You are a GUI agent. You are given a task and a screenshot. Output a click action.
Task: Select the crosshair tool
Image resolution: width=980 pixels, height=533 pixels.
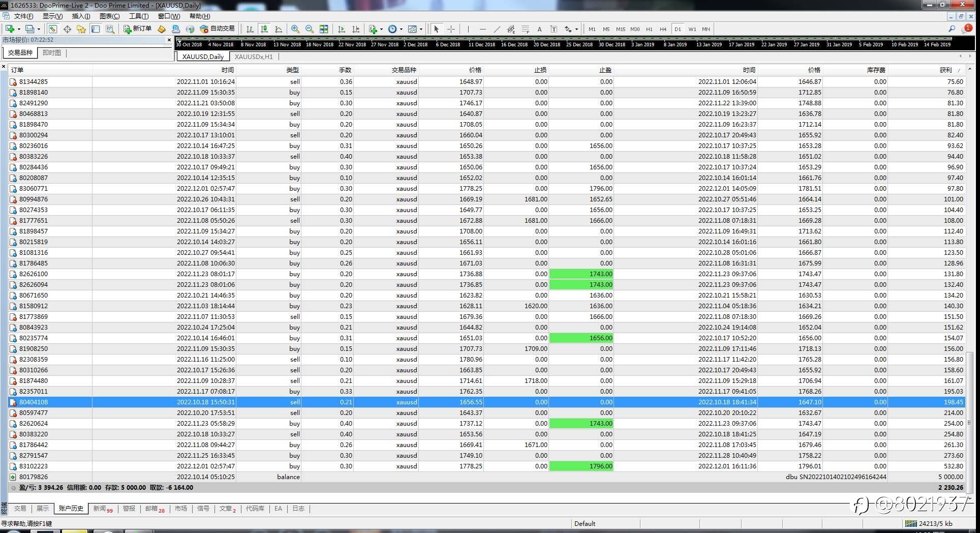451,29
